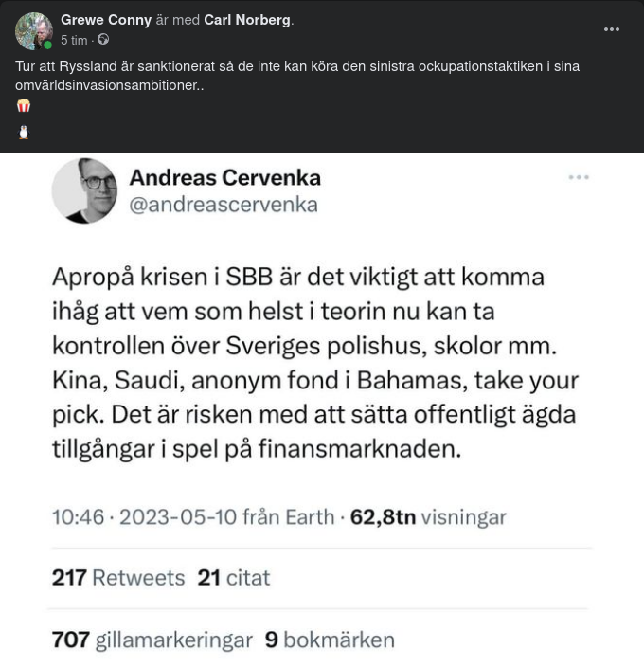Click the tweet date 2023-05-10 timestamp
The image size is (644, 667).
pyautogui.click(x=193, y=517)
